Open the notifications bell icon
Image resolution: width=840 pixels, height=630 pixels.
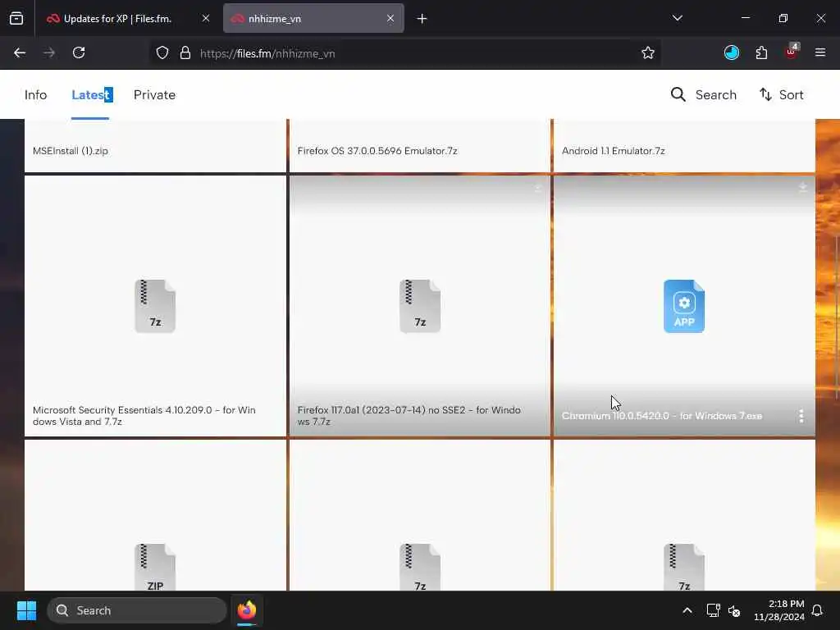pos(818,610)
